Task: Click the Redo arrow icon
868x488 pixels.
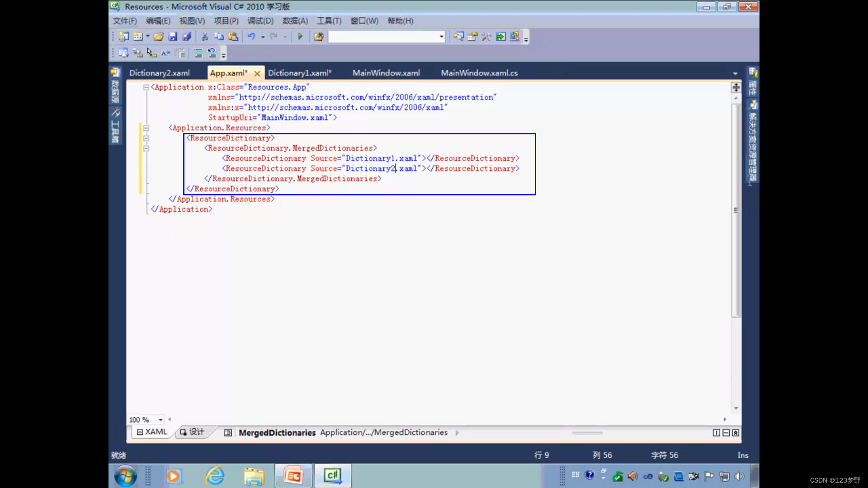Action: (274, 37)
